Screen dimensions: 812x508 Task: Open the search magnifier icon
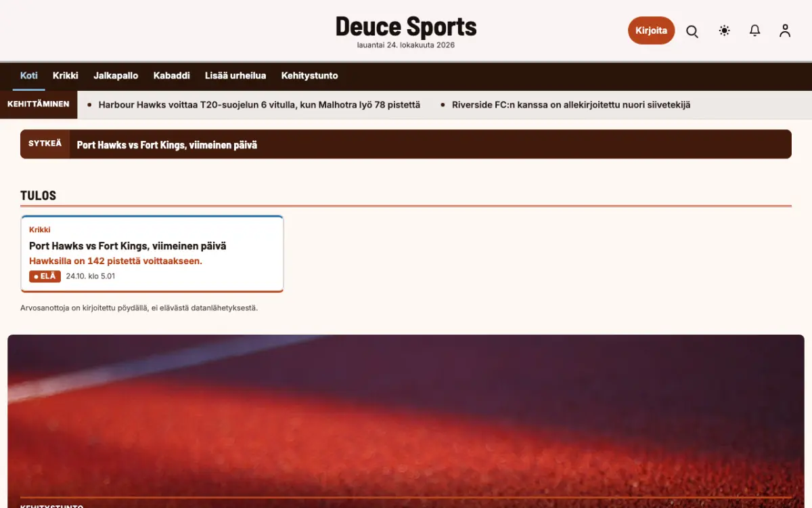[692, 31]
